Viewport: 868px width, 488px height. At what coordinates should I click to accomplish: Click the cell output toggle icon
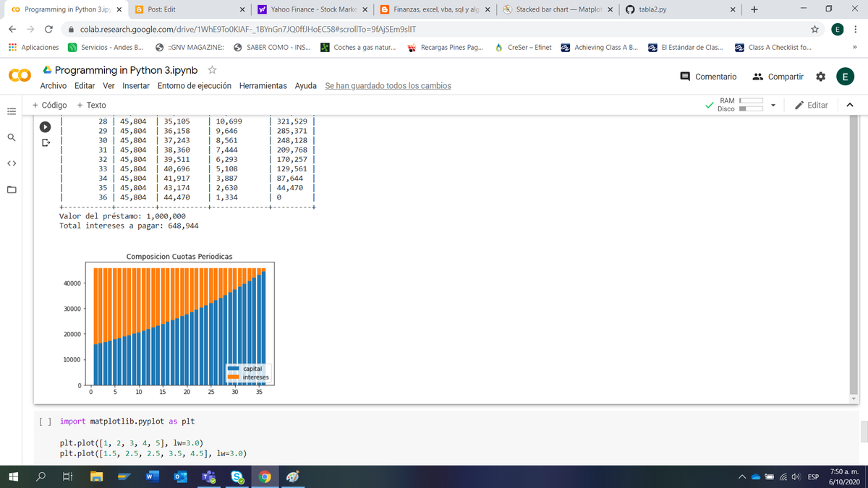45,142
